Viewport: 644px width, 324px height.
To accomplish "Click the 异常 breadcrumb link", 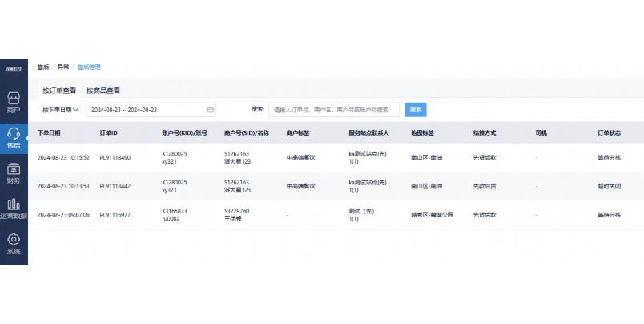I will 63,67.
